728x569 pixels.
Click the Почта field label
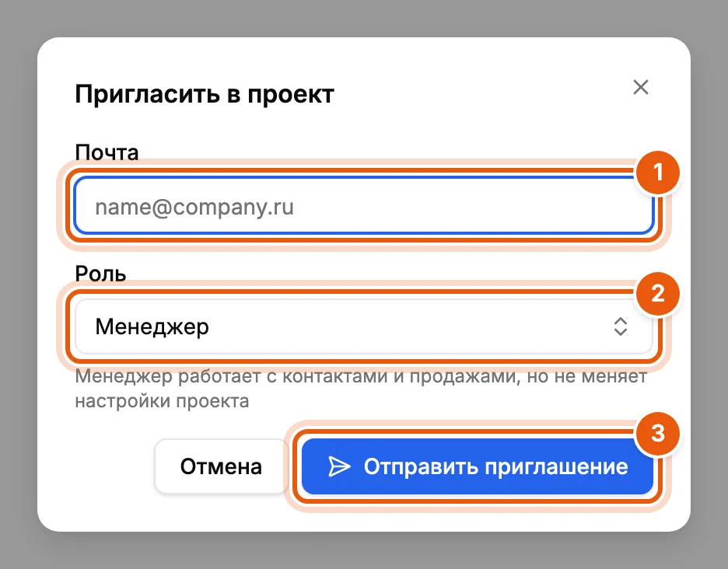107,152
